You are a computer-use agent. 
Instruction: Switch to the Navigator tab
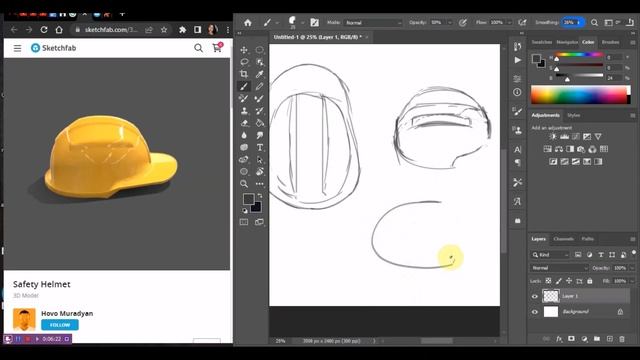point(567,42)
